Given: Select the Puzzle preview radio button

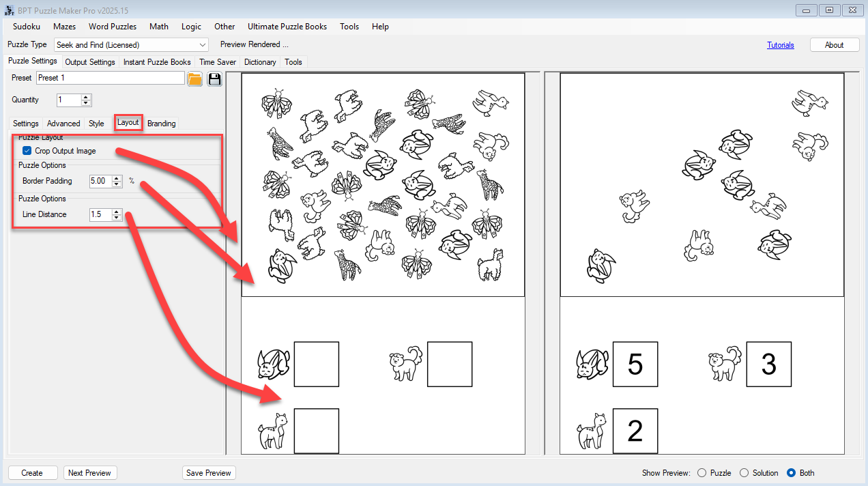Looking at the screenshot, I should pyautogui.click(x=701, y=473).
